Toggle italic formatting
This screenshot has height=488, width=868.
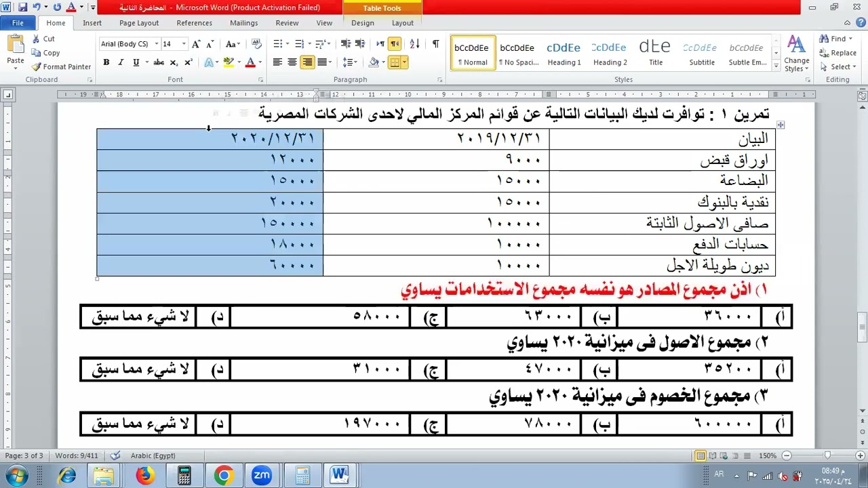coord(121,62)
